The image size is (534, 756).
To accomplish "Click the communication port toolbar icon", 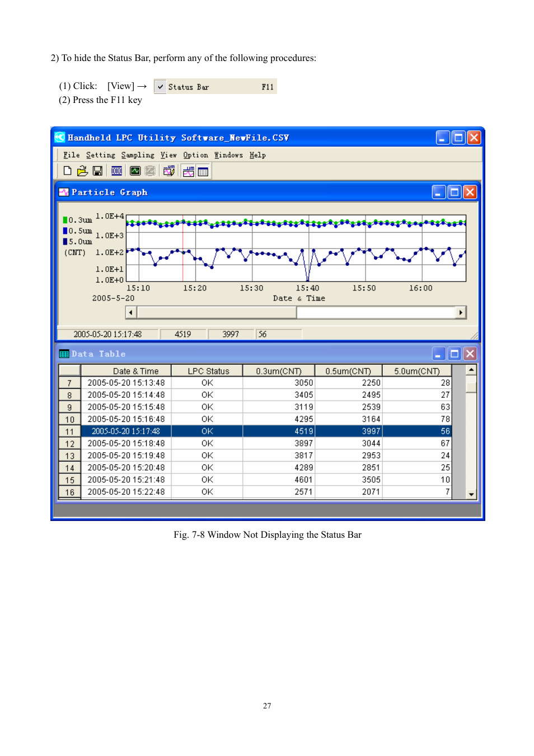I will click(116, 171).
